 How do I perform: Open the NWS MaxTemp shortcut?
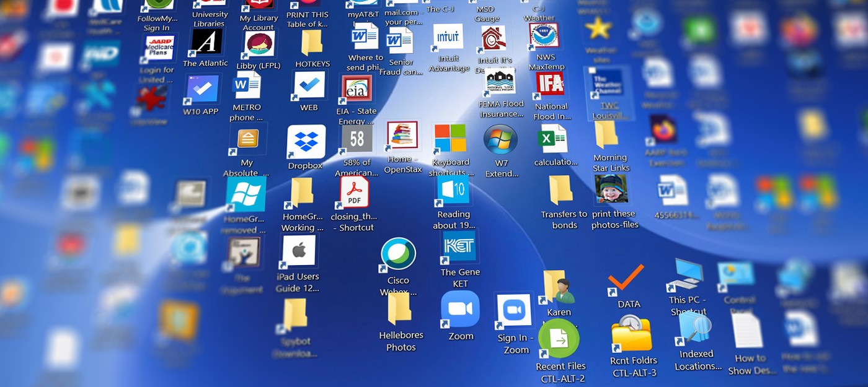pyautogui.click(x=544, y=37)
